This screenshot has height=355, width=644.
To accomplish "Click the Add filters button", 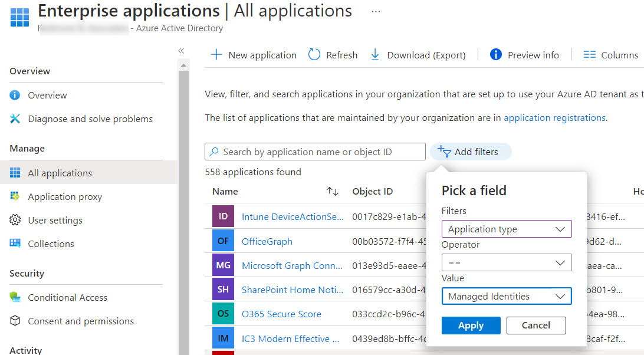I will 471,152.
